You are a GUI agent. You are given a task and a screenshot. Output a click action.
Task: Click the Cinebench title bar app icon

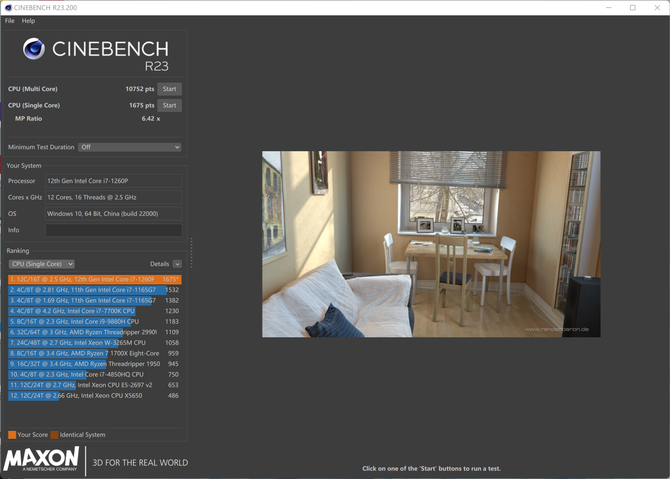[9, 7]
